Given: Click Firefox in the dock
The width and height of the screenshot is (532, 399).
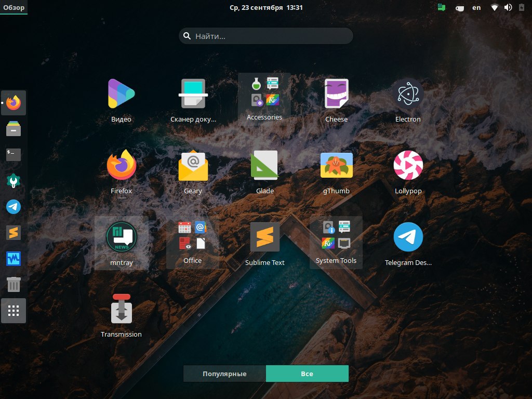Looking at the screenshot, I should pos(14,103).
